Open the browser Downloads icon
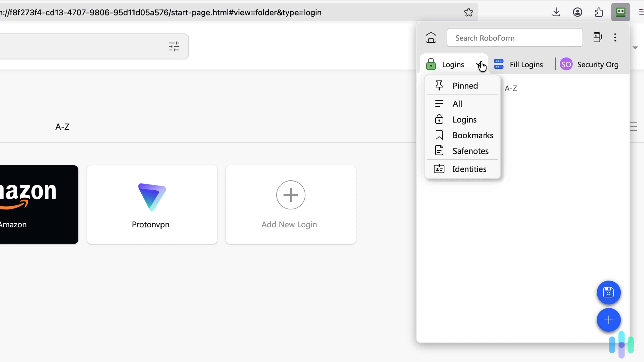Viewport: 644px width, 362px height. (556, 12)
